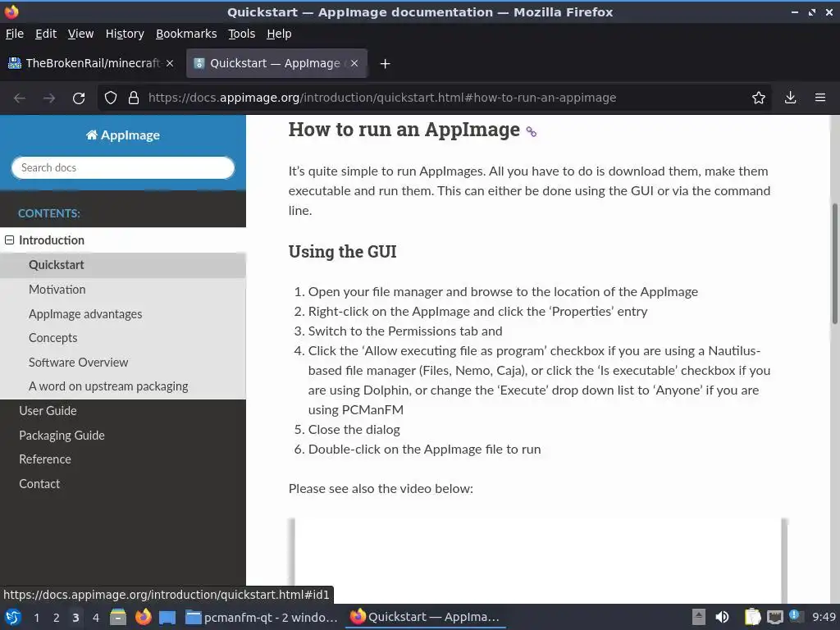Open the User Guide section
Viewport: 840px width, 630px height.
pos(48,411)
